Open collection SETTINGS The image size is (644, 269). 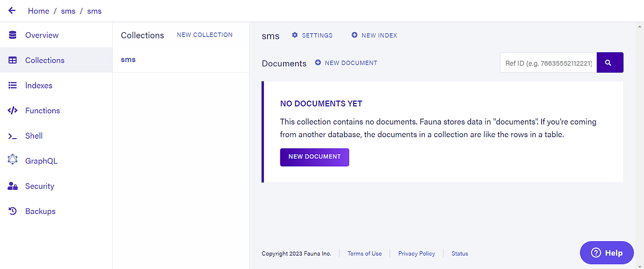[x=312, y=35]
